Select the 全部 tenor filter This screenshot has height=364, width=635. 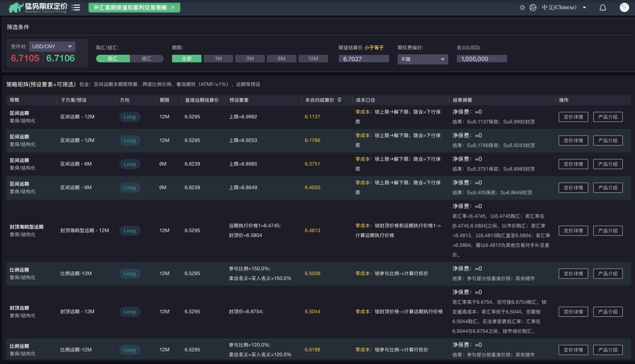click(187, 59)
